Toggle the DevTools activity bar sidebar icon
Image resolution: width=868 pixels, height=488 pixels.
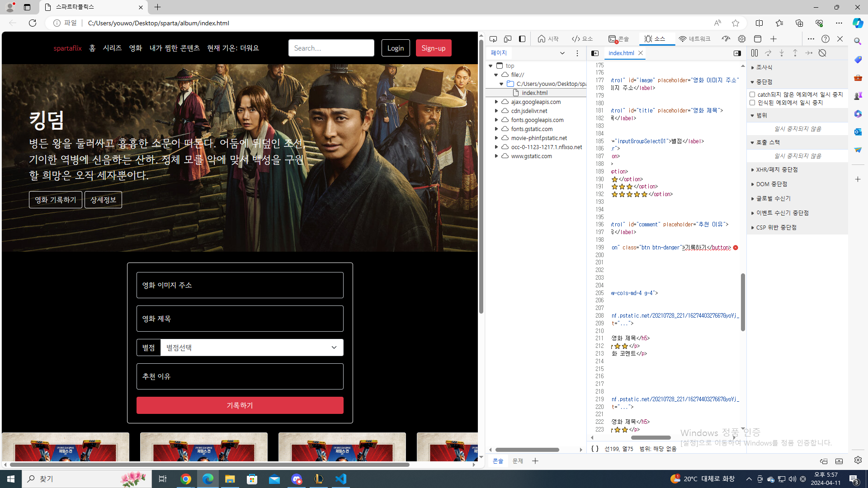click(x=522, y=39)
